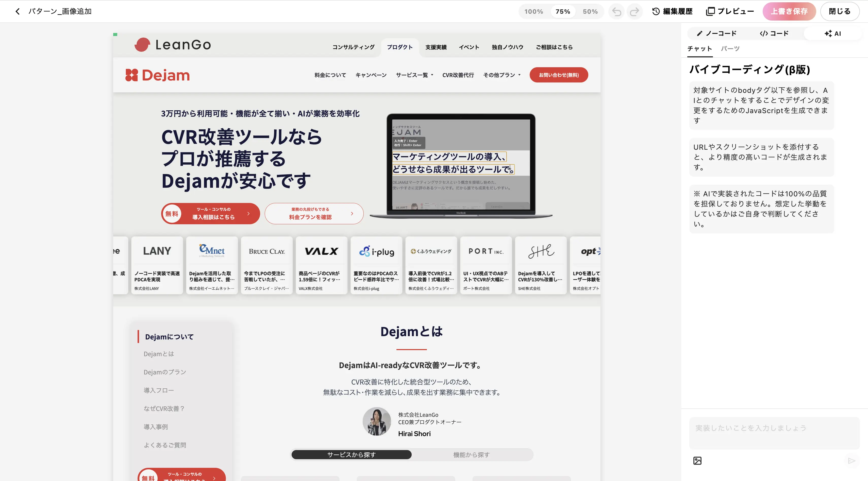Set zoom level to 50%
The image size is (868, 481).
tap(590, 11)
